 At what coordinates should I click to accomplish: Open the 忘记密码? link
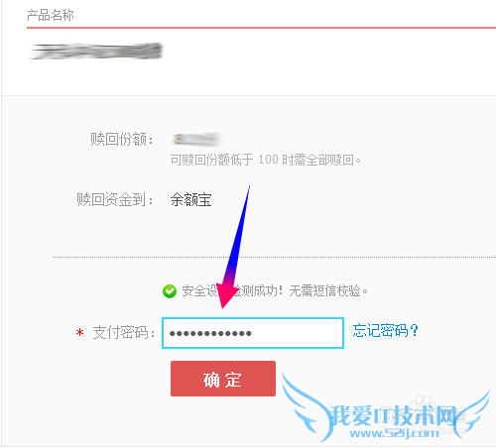click(x=385, y=330)
